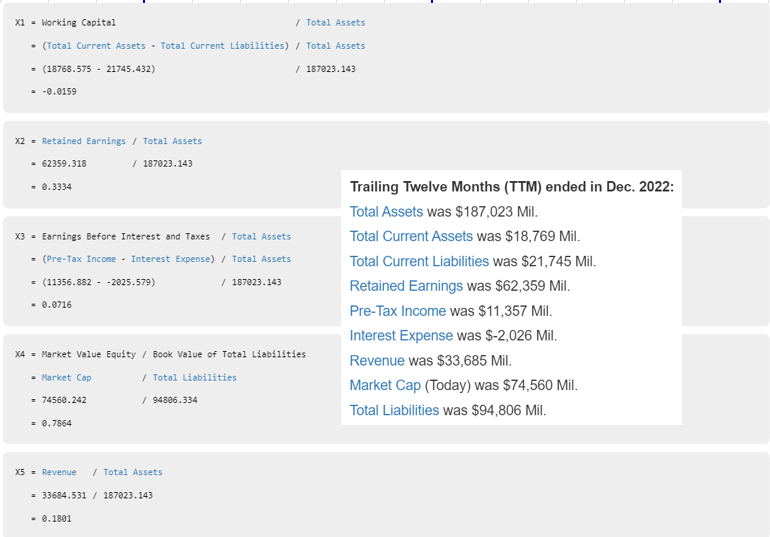The width and height of the screenshot is (770, 537).
Task: Open Total Assets link in X5 formula
Action: (x=132, y=472)
